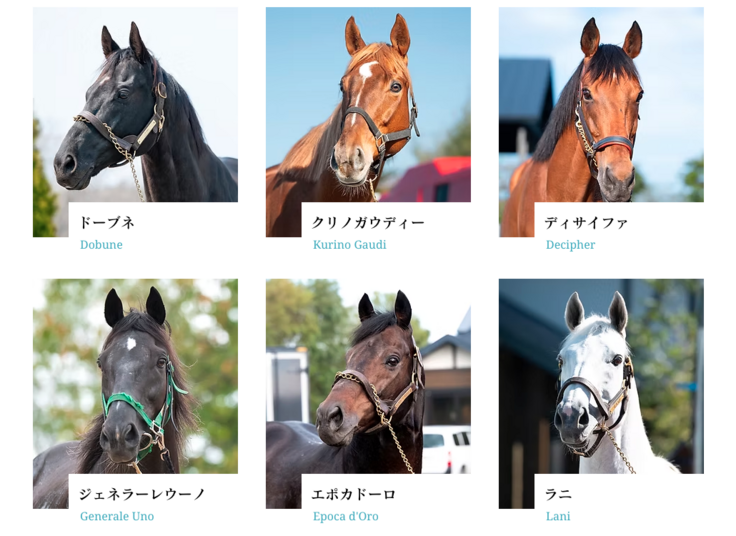Select the Japanese title ドーブネ
736x536 pixels.
107,222
